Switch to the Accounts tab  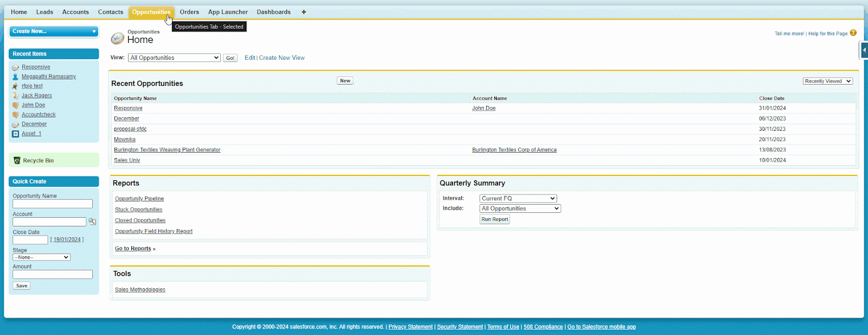pyautogui.click(x=75, y=12)
